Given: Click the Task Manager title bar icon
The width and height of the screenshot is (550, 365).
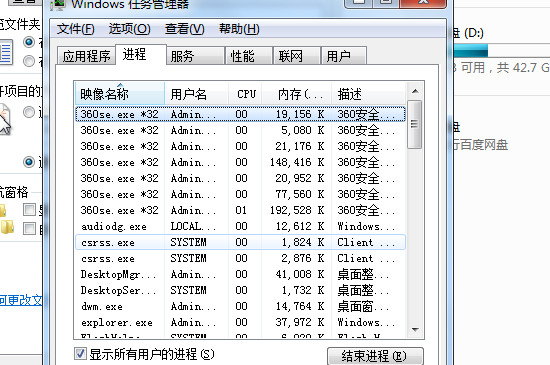Looking at the screenshot, I should coord(57,5).
